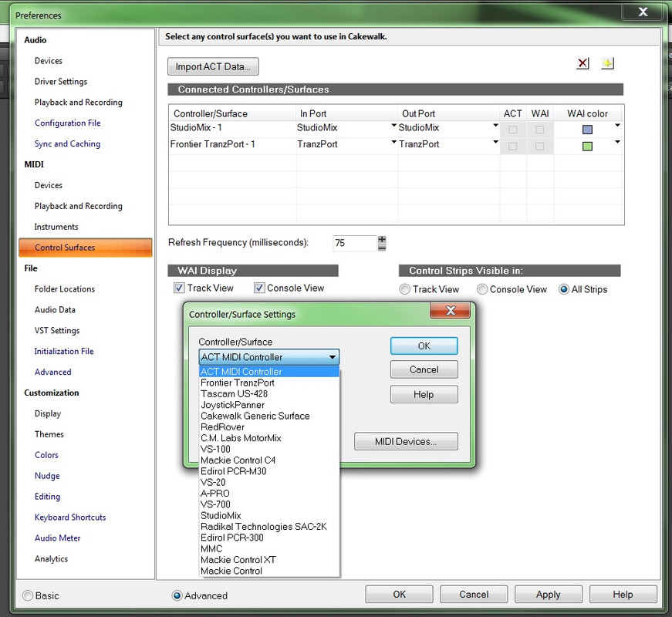The image size is (672, 617).
Task: Toggle WAI checkbox for StudioMix - 1
Action: (x=539, y=130)
